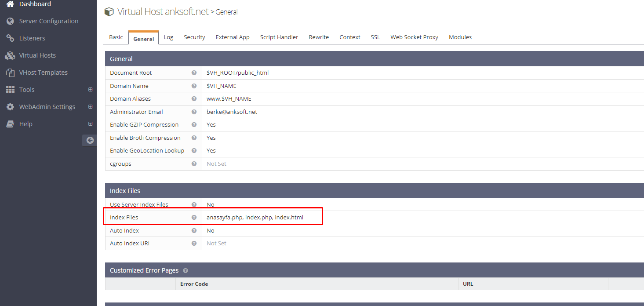The height and width of the screenshot is (306, 644).
Task: Open VHost Templates in sidebar
Action: (x=44, y=73)
